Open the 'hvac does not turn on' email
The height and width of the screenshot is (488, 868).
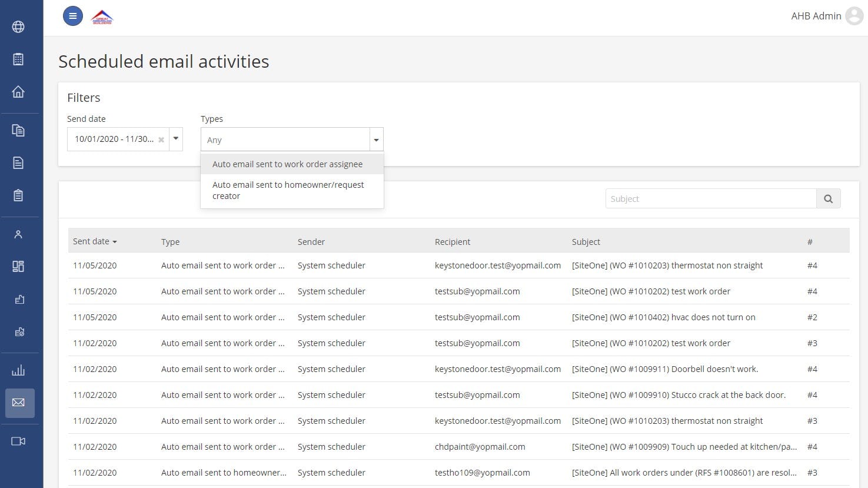click(663, 317)
